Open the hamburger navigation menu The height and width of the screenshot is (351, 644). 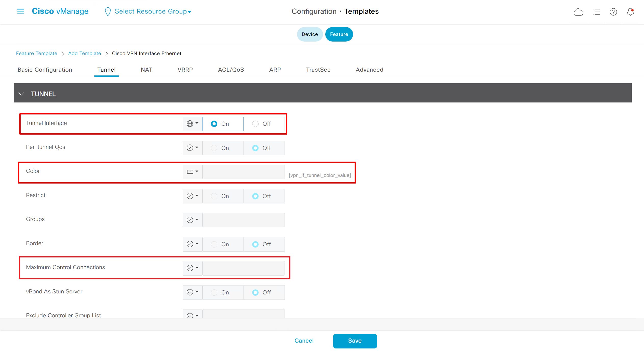(x=20, y=11)
